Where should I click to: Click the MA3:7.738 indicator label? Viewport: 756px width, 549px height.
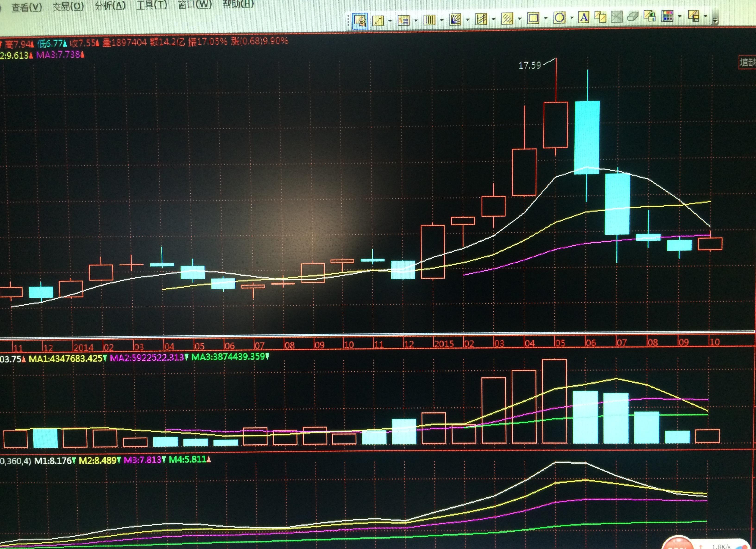[x=60, y=55]
